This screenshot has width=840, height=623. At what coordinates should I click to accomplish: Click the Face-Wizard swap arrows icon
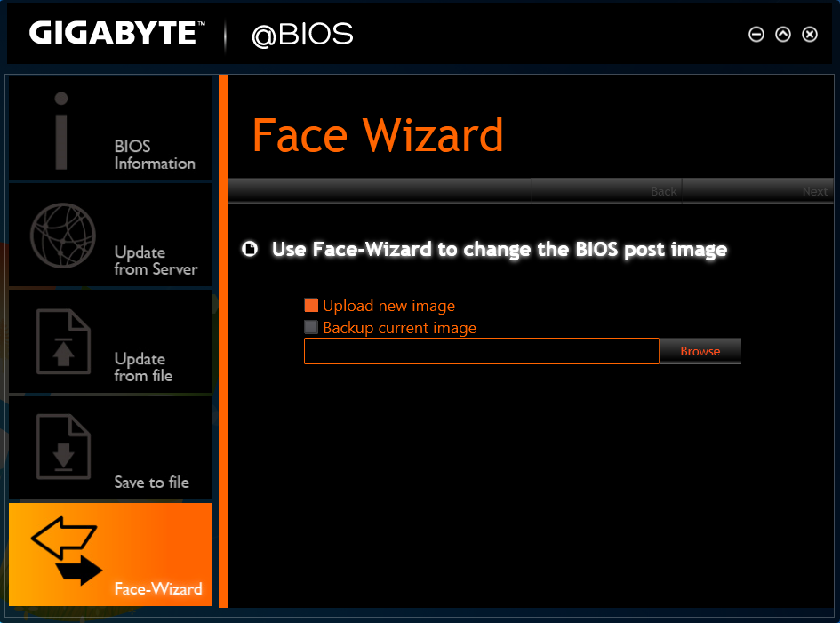(67, 551)
